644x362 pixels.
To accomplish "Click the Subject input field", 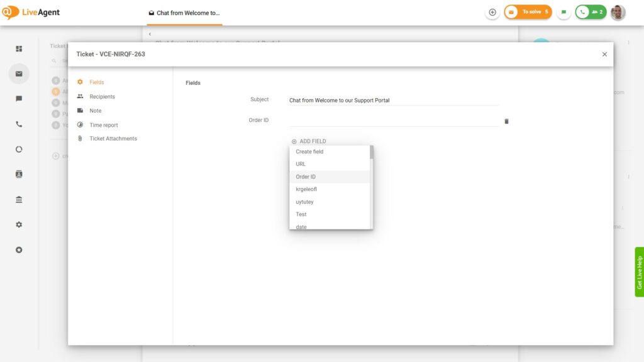I will tap(393, 100).
